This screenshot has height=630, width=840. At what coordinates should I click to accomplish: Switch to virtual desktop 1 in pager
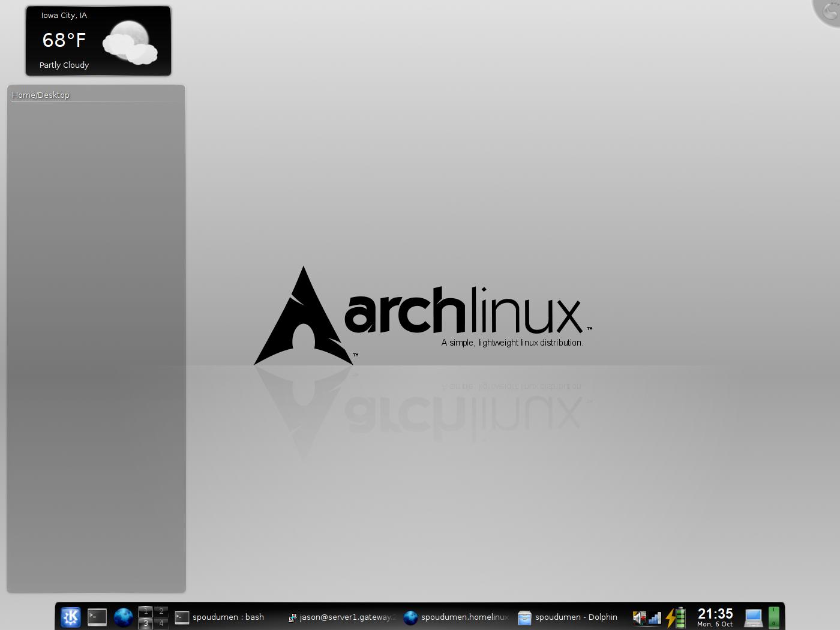point(146,611)
